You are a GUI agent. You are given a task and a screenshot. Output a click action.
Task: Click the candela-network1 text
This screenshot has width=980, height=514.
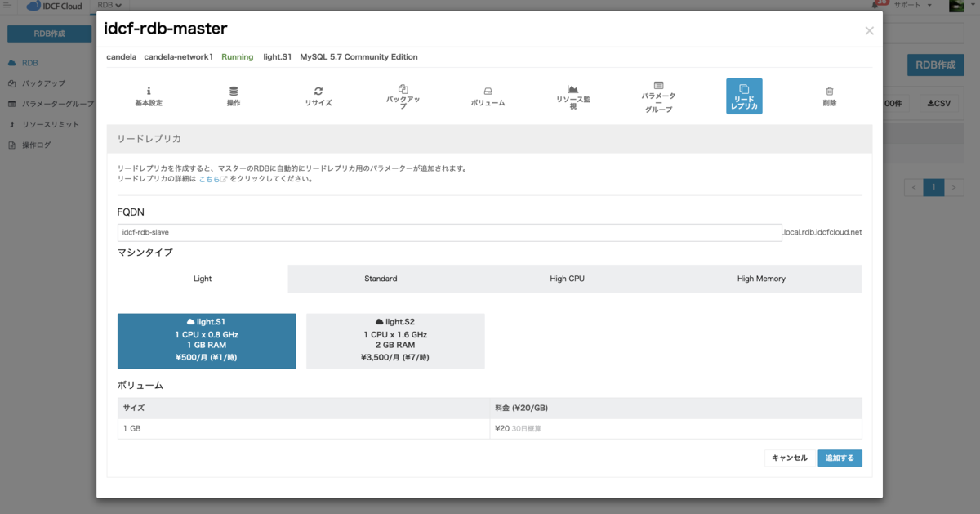(179, 57)
